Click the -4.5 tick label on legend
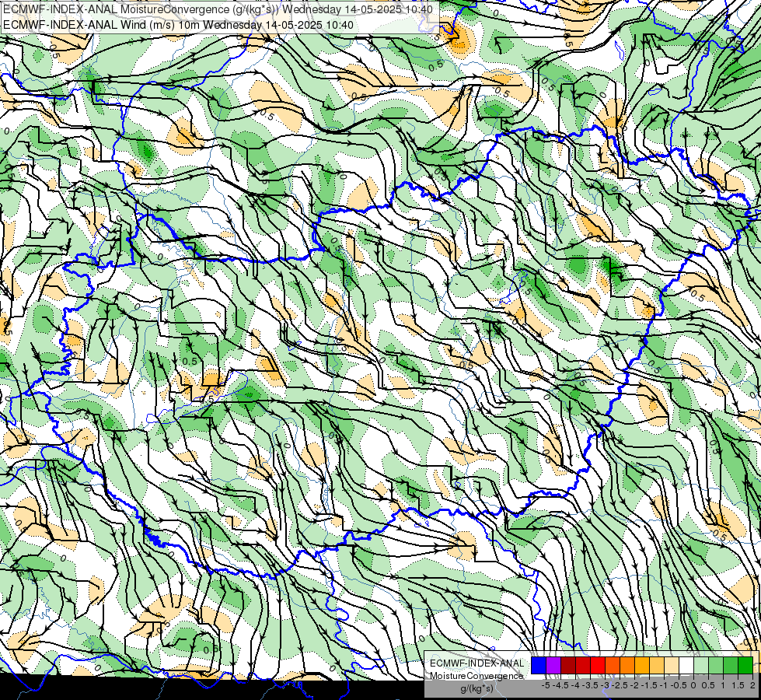 tap(560, 685)
